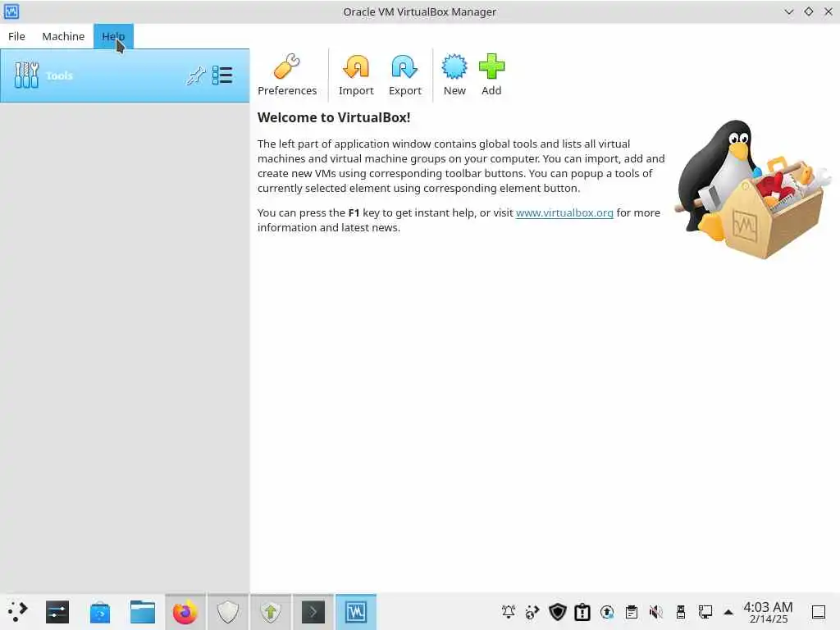Click the white shield taskbar icon

click(x=228, y=612)
